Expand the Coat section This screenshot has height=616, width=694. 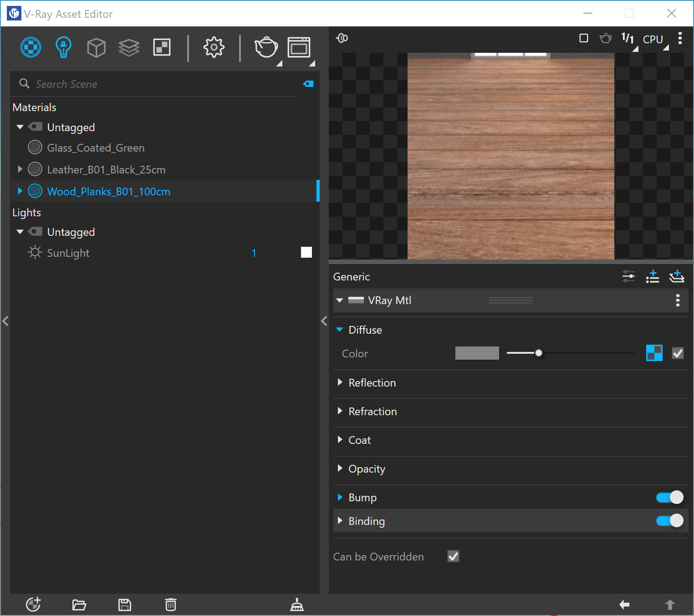(x=340, y=440)
